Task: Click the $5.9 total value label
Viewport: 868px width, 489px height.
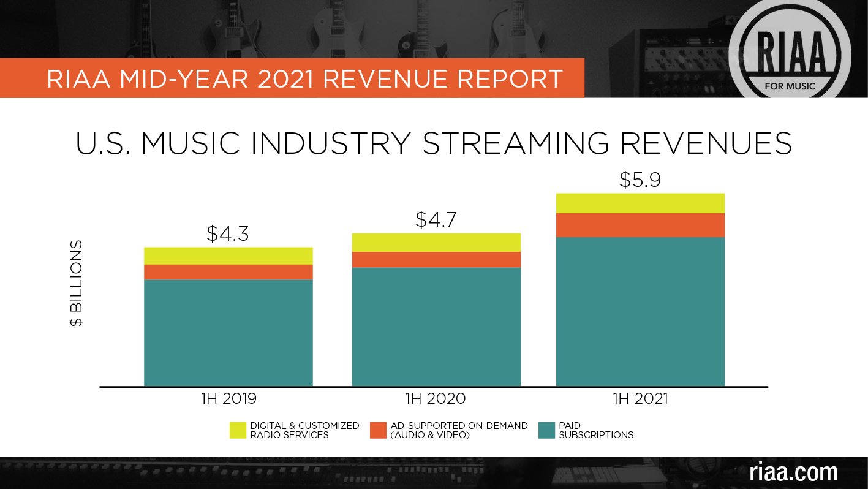Action: click(640, 180)
